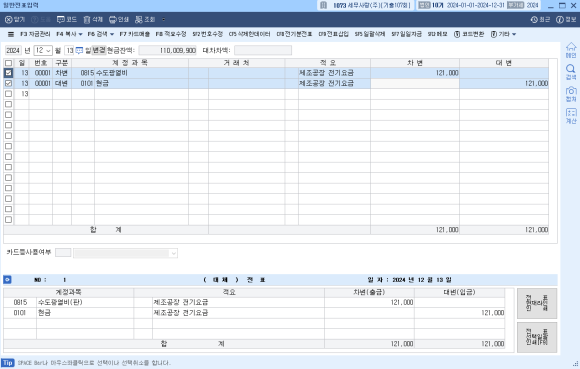This screenshot has height=369, width=580.
Task: Click the year field showing 2024
Action: point(13,50)
